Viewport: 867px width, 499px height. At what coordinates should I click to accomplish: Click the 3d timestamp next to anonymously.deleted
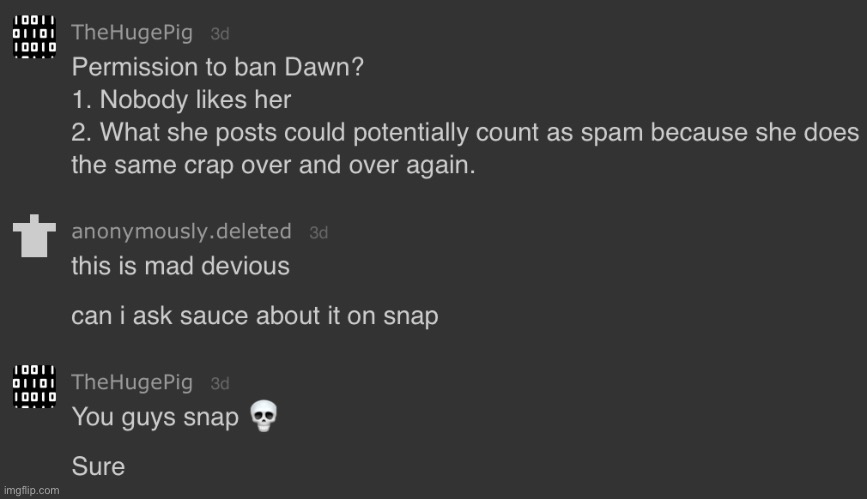318,233
